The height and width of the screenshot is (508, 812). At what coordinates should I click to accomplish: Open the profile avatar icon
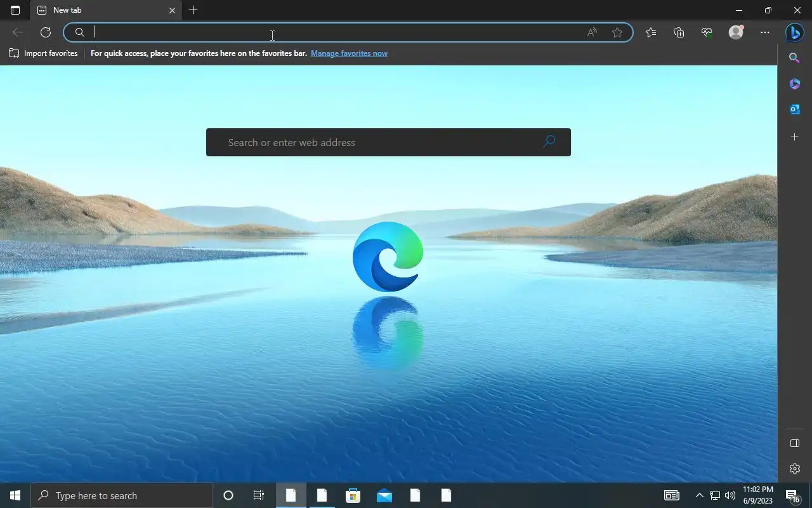click(736, 32)
